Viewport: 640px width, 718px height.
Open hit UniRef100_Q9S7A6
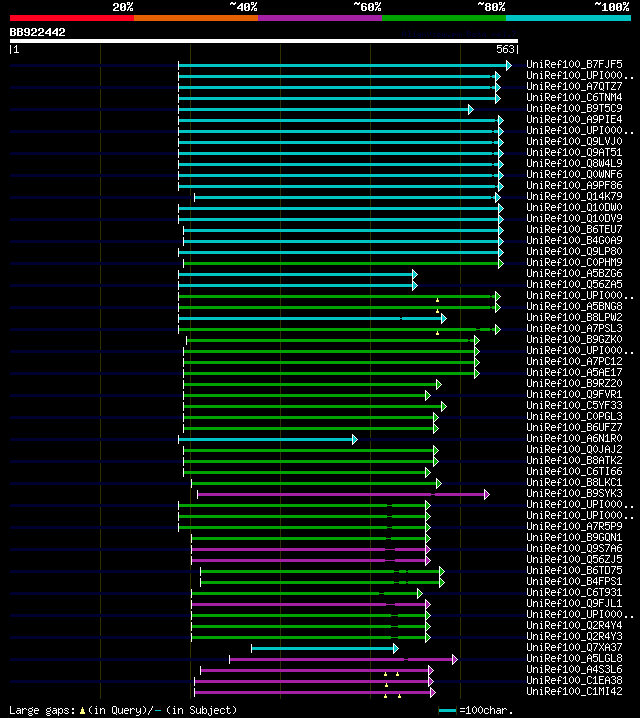coord(574,548)
